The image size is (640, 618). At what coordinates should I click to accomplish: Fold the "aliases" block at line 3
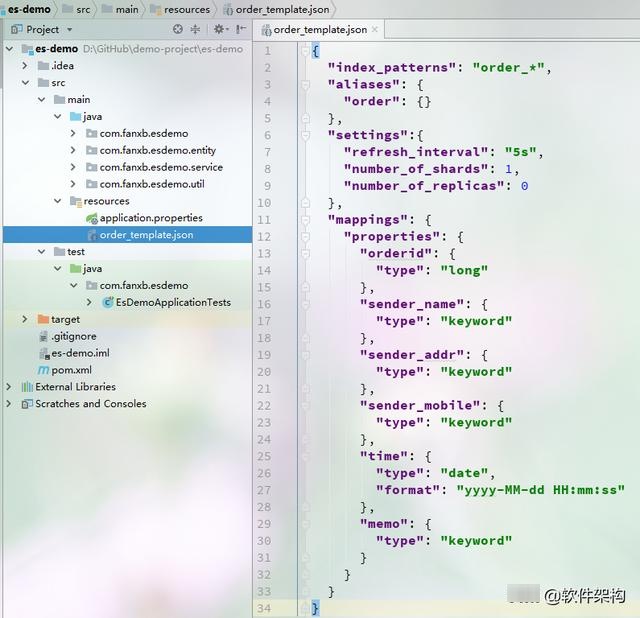(x=305, y=84)
